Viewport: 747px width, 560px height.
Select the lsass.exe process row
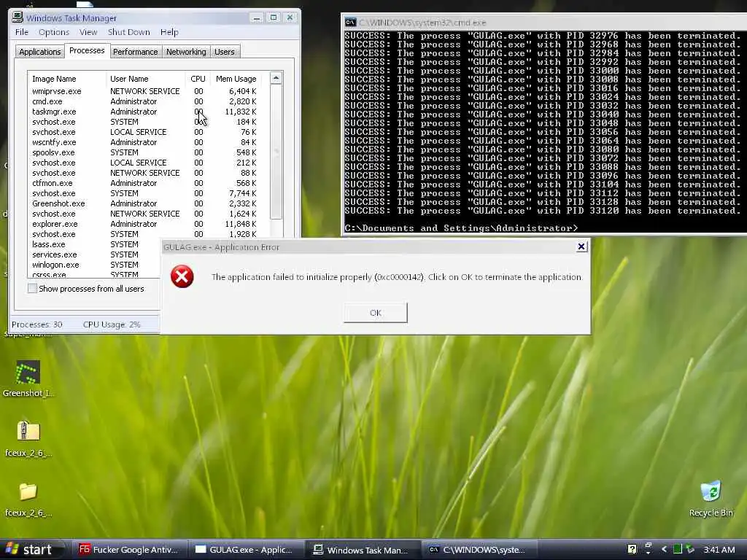coord(95,244)
